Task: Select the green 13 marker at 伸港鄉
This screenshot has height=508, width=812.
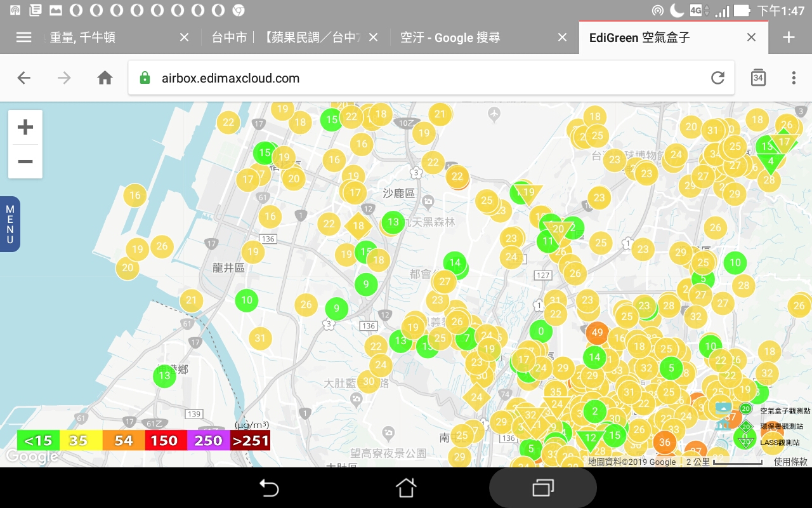Action: click(164, 375)
